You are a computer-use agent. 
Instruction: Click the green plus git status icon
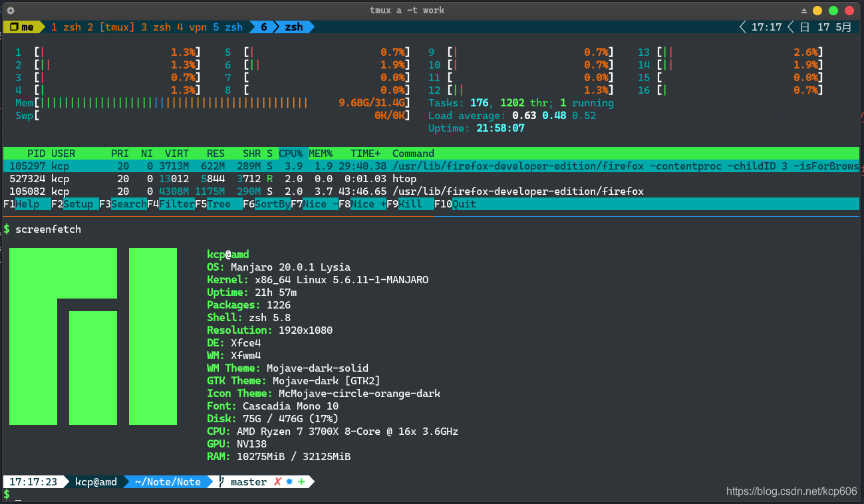click(x=301, y=482)
